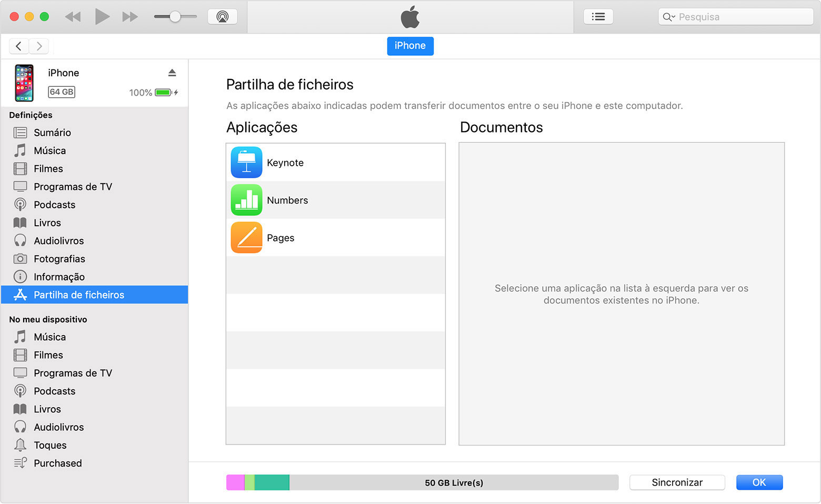Click the rewind playback button
The width and height of the screenshot is (821, 504).
[x=73, y=17]
